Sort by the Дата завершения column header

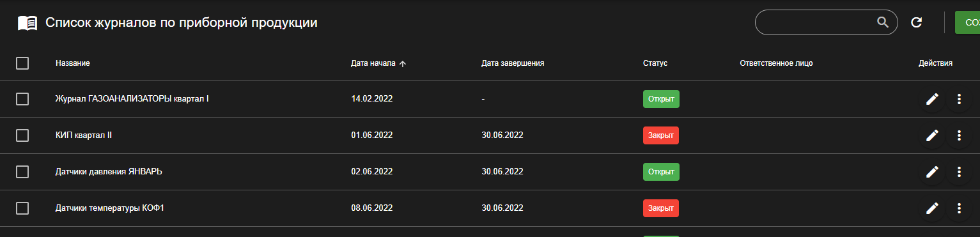513,63
